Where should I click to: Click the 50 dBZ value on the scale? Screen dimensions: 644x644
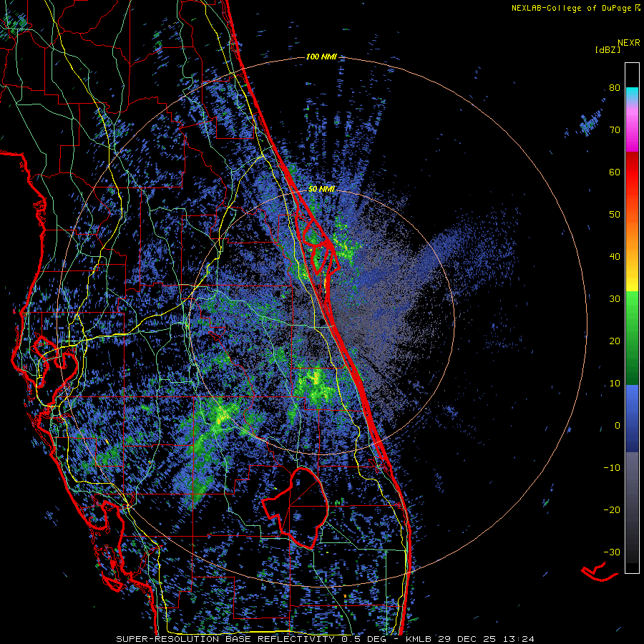tap(615, 215)
